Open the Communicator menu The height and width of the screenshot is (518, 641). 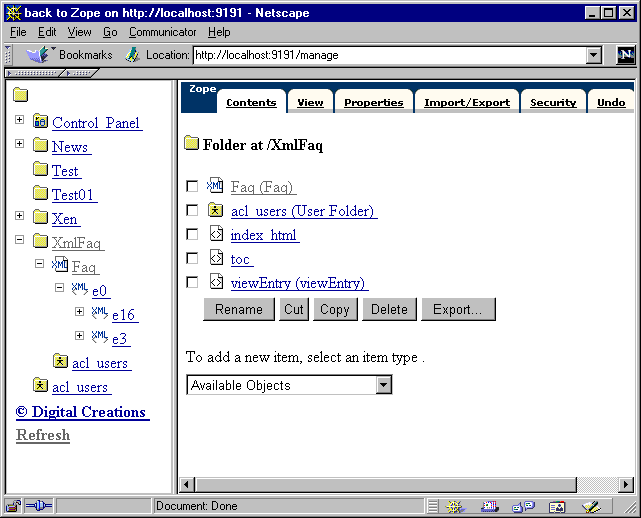pyautogui.click(x=162, y=32)
